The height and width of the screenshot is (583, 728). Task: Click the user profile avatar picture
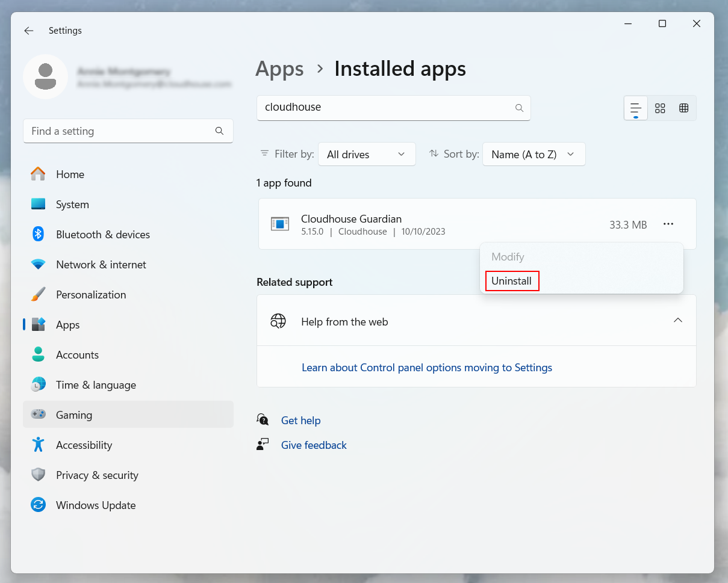(45, 76)
